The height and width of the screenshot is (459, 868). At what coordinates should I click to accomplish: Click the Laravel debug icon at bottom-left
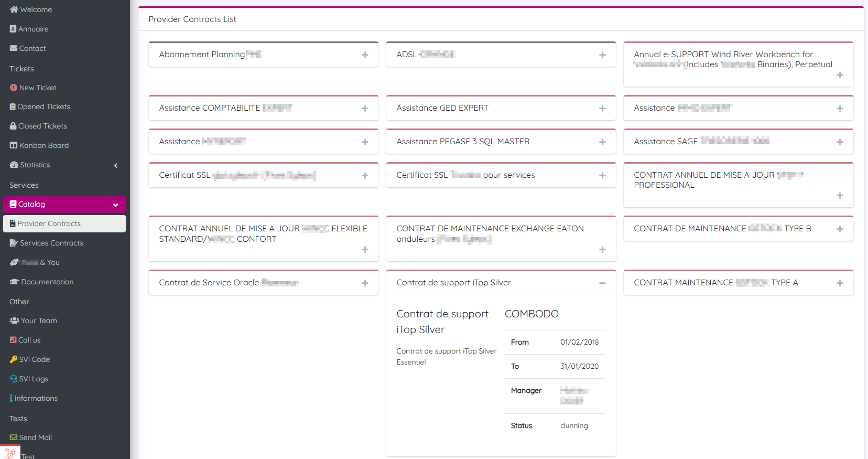(9, 453)
